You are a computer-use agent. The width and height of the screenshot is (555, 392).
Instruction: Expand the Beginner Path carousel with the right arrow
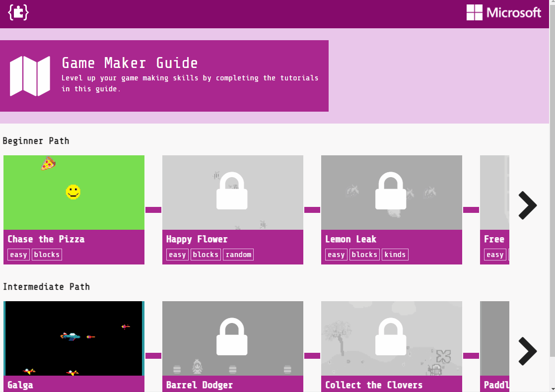coord(528,205)
